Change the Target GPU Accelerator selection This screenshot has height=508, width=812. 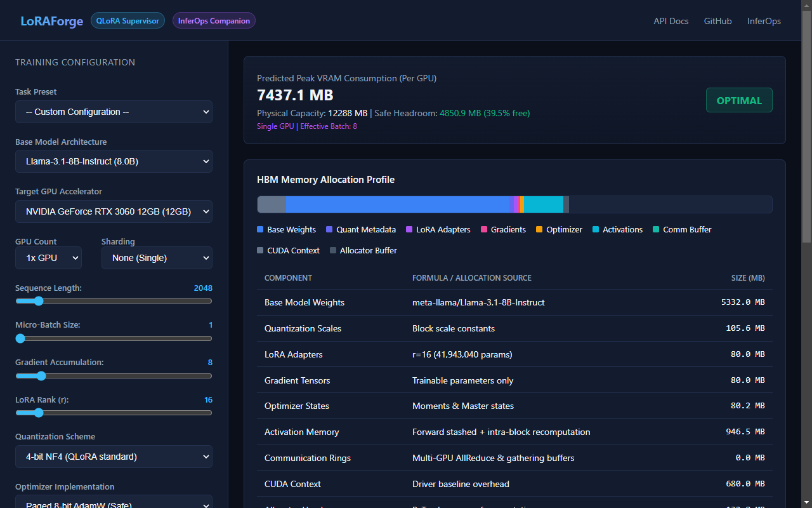click(114, 211)
